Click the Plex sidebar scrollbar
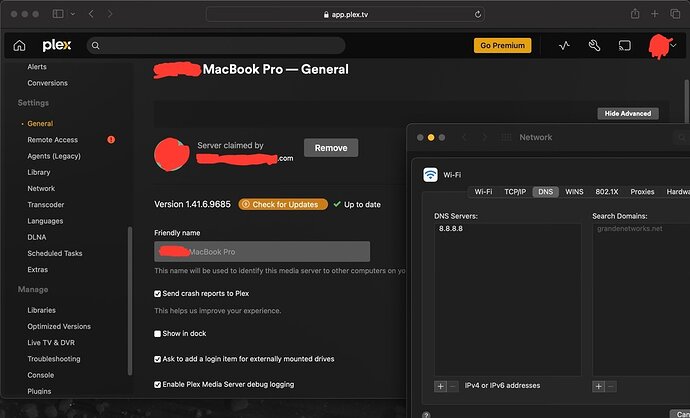The image size is (690, 418). [130, 301]
